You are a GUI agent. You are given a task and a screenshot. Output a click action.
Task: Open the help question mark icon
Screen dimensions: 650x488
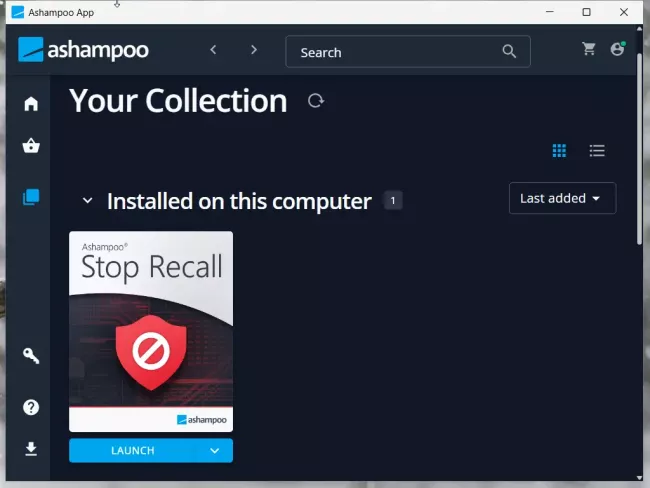(31, 408)
